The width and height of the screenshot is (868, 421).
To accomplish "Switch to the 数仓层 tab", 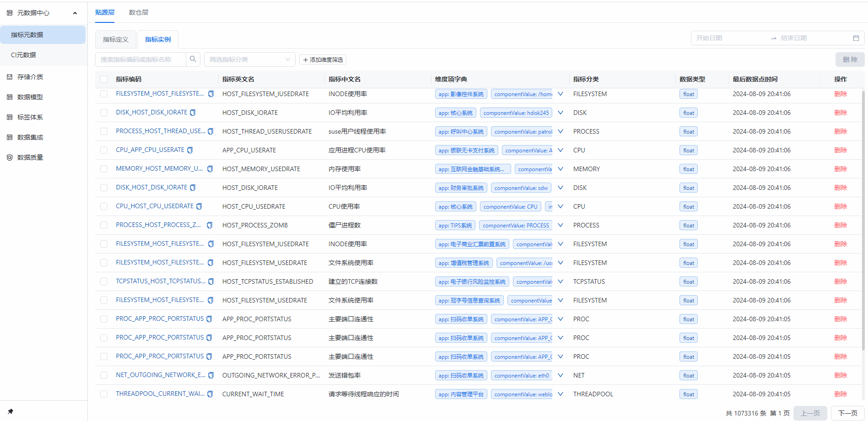I will coord(139,12).
